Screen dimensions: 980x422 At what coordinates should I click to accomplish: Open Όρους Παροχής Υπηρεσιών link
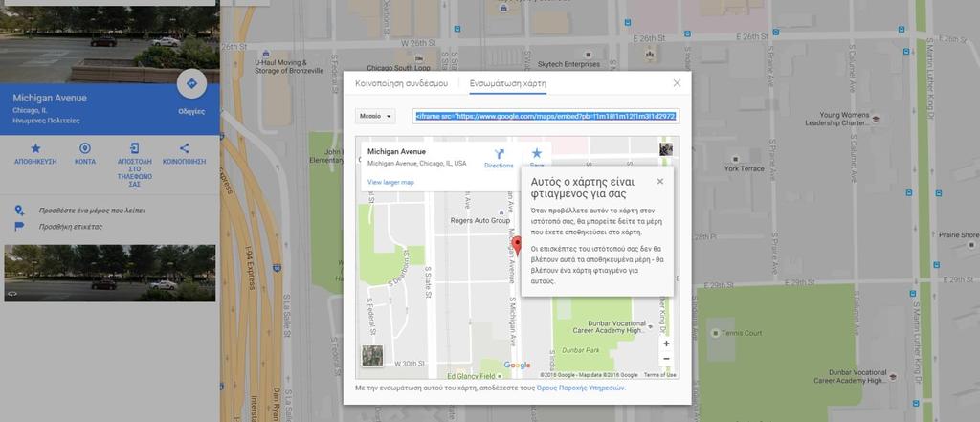pyautogui.click(x=580, y=389)
